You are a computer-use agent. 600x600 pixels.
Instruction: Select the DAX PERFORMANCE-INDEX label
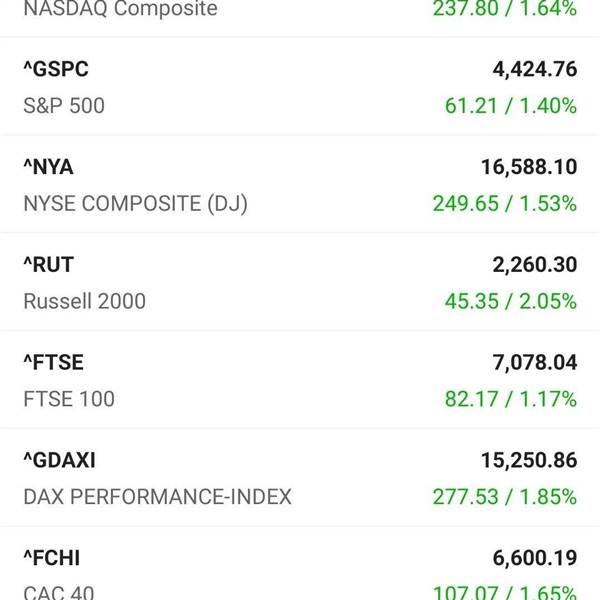(157, 497)
